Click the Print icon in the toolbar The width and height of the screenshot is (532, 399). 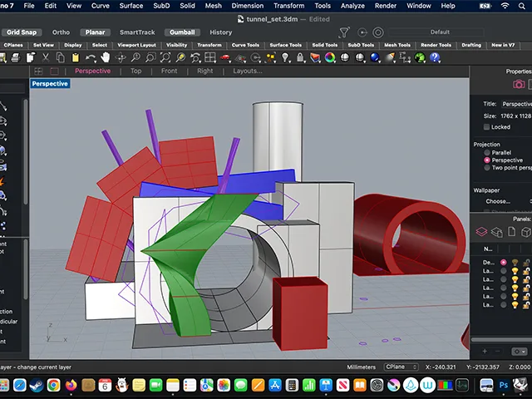click(x=16, y=57)
